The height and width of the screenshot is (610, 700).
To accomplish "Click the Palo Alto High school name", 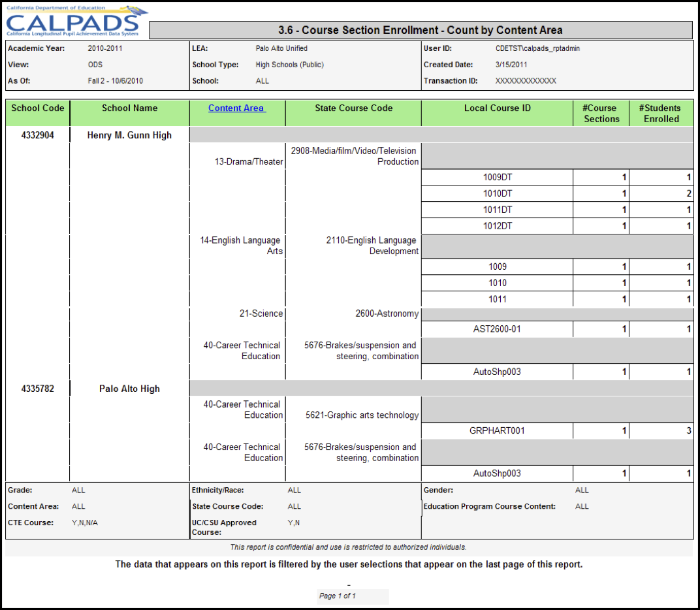I will pos(129,389).
